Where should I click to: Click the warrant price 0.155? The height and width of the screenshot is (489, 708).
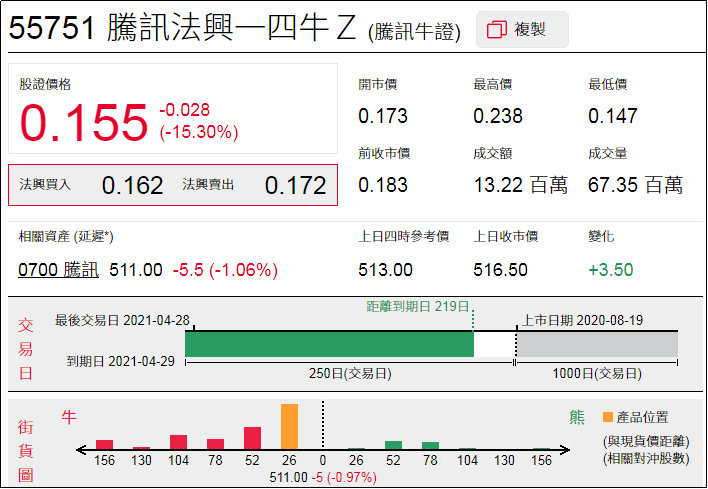(84, 122)
